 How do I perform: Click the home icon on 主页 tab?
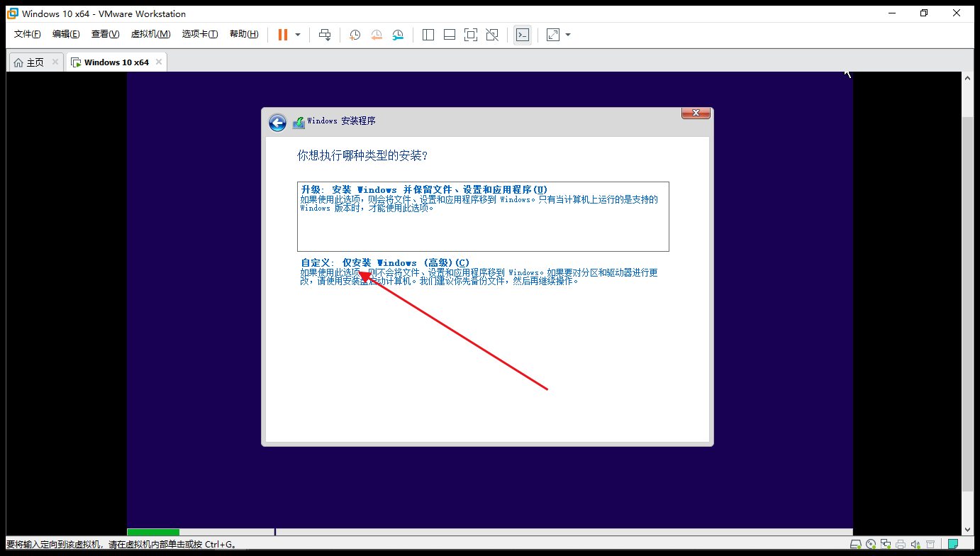coord(18,62)
